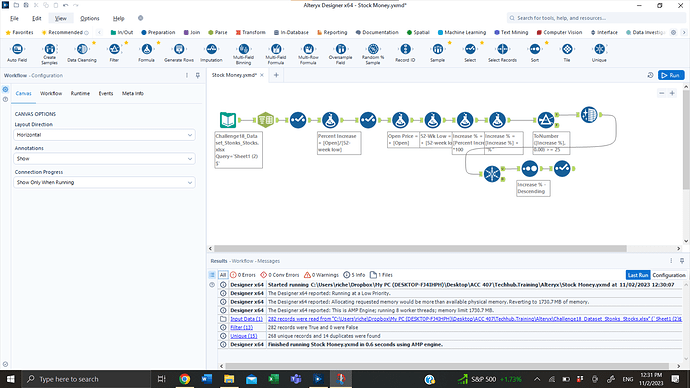Click the Input Data node on canvas
Image resolution: width=690 pixels, height=388 pixels.
(228, 120)
